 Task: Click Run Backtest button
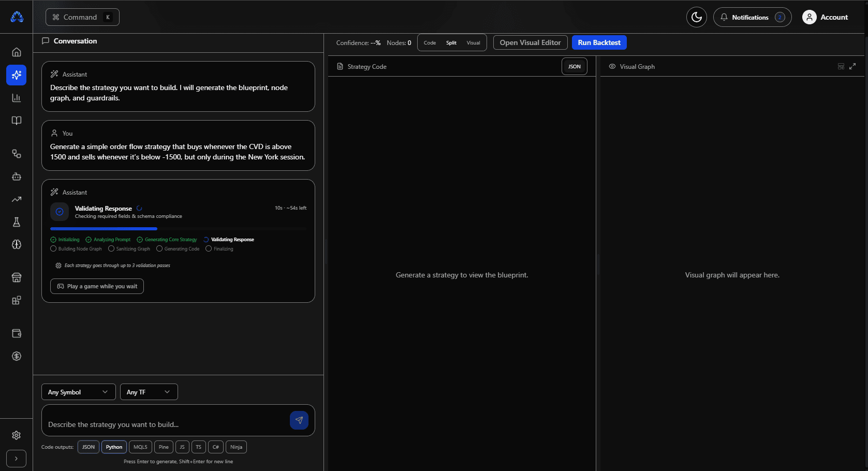click(599, 42)
